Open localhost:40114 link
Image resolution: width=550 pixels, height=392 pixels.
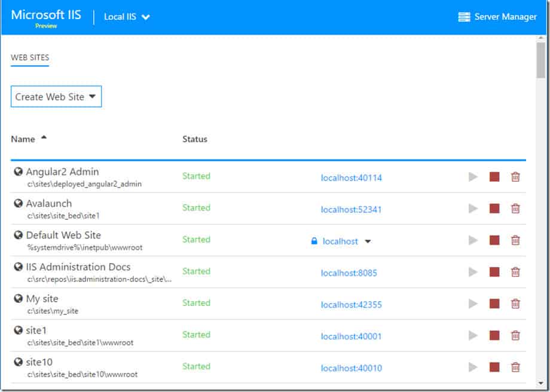click(351, 177)
